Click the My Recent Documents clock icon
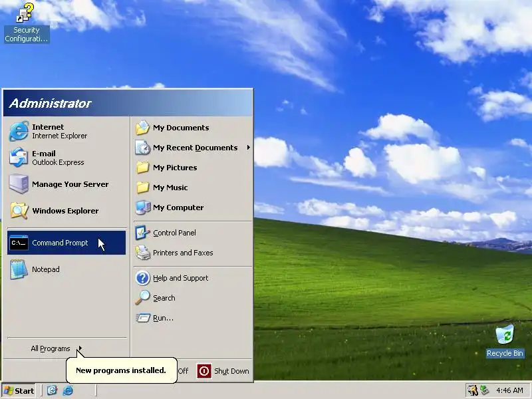The height and width of the screenshot is (399, 532). (143, 148)
